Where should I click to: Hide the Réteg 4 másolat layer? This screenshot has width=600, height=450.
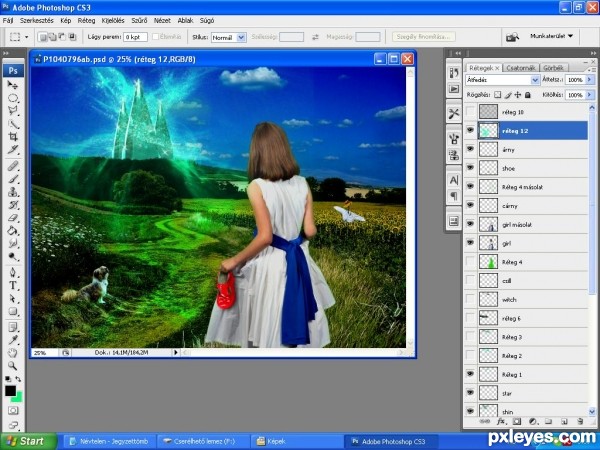coord(470,187)
